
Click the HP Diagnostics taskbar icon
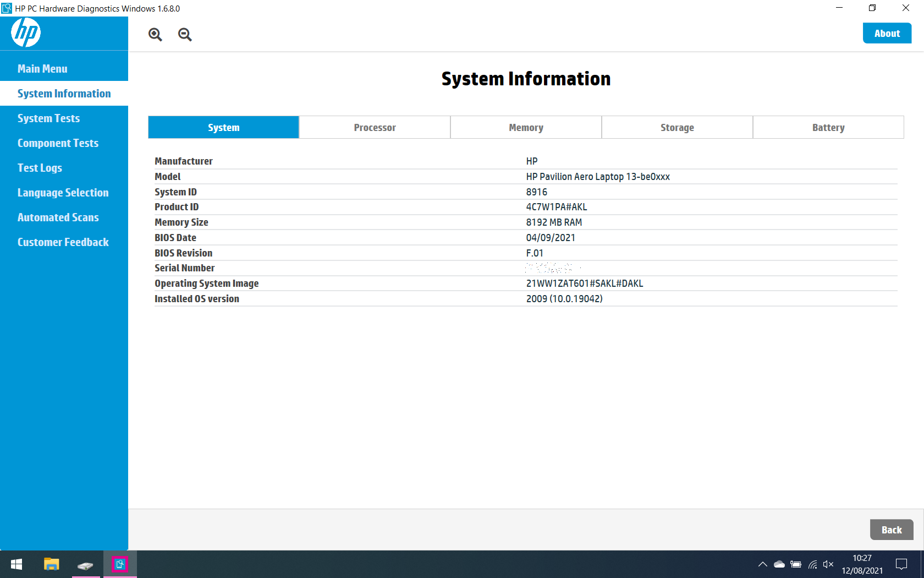point(120,564)
